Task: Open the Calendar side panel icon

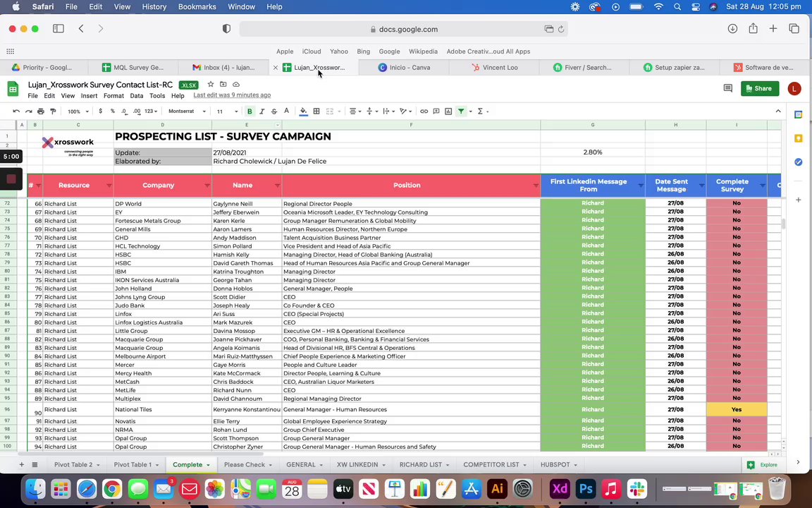Action: (x=798, y=114)
